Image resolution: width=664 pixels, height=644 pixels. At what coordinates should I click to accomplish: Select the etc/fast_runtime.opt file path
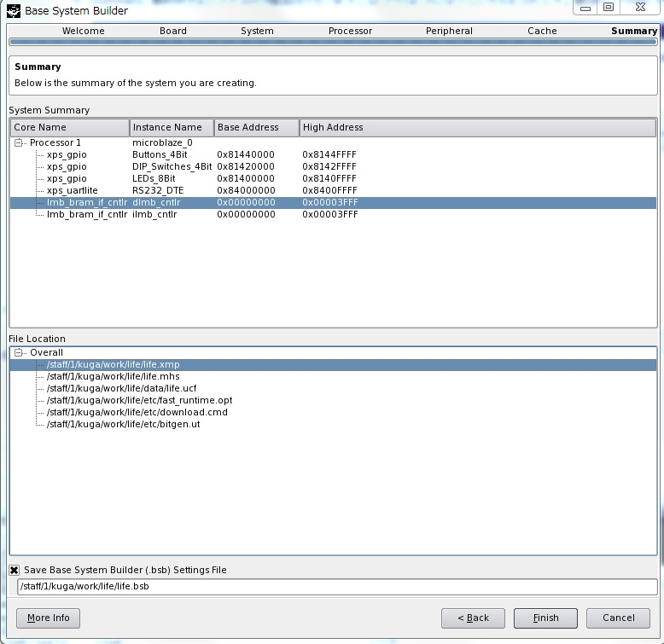pos(139,400)
